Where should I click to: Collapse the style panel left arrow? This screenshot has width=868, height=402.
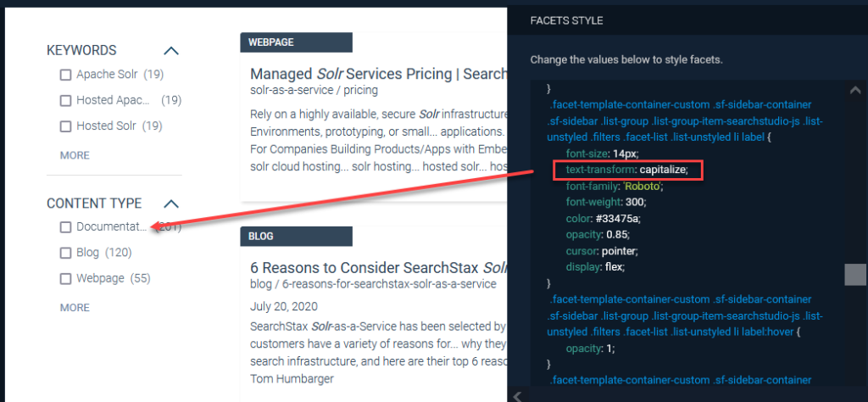pyautogui.click(x=518, y=396)
